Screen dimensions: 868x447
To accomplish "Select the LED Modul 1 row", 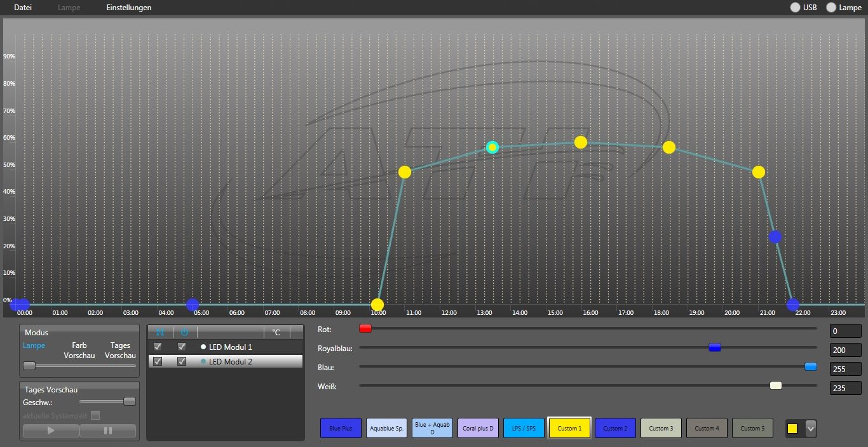I will [x=230, y=347].
